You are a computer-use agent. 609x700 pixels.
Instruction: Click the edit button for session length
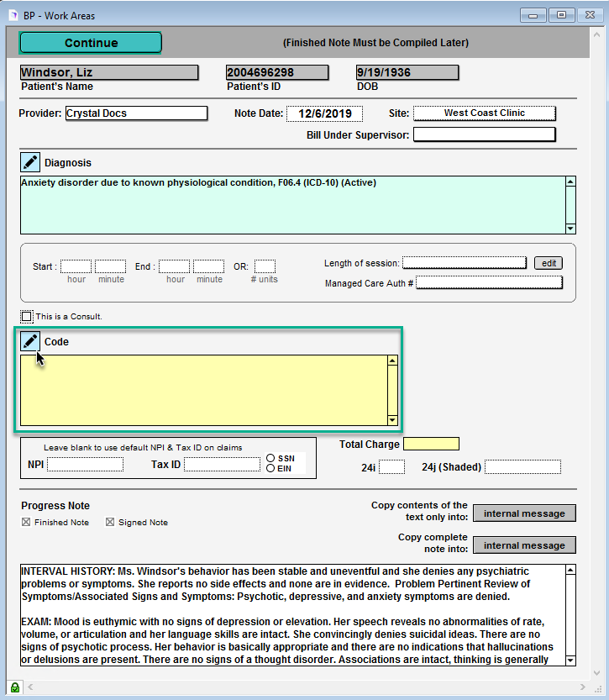tap(549, 263)
